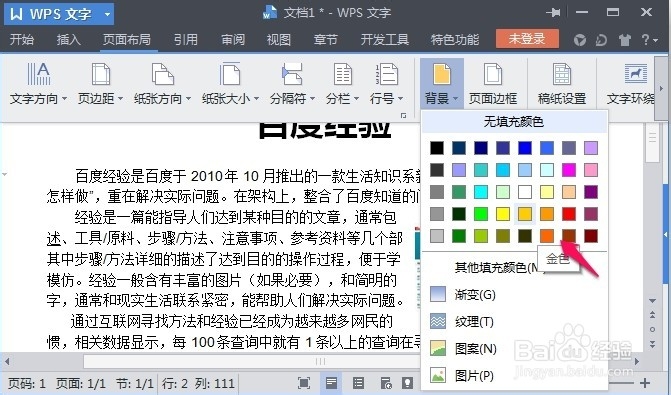The image size is (671, 395).
Task: Switch to the 开始 tab
Action: [x=22, y=40]
